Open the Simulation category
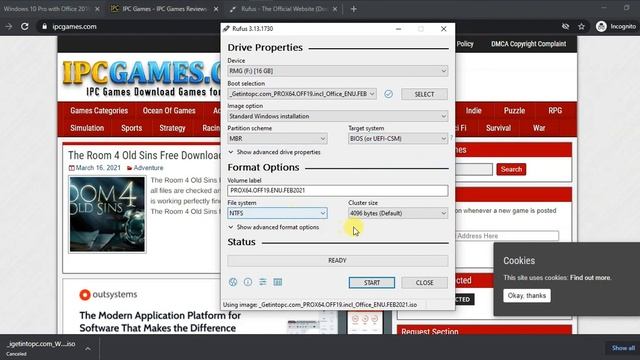Viewport: 640px width, 360px height. 87,128
